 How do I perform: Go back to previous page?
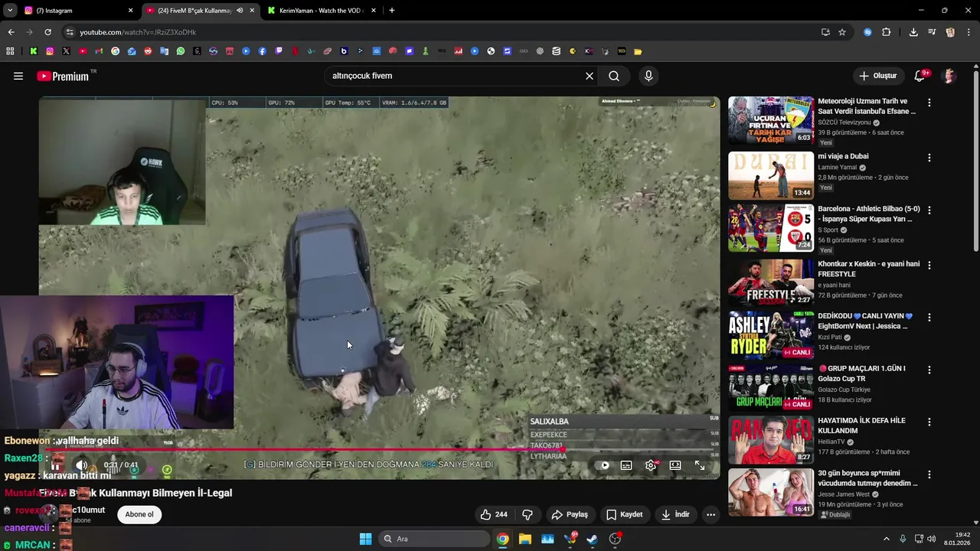tap(11, 32)
